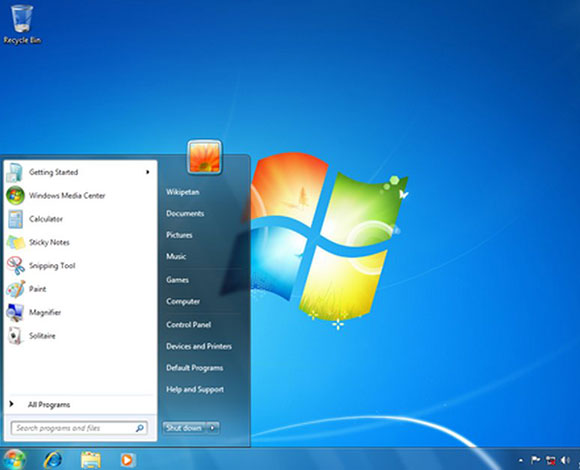Open the Solitaire cards icon

pyautogui.click(x=15, y=336)
